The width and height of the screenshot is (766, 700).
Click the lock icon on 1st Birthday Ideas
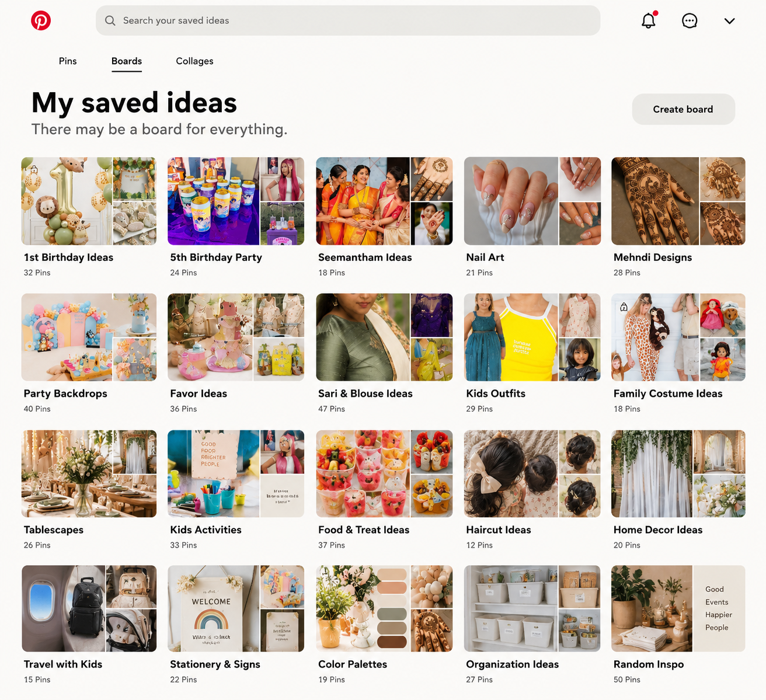pos(34,169)
